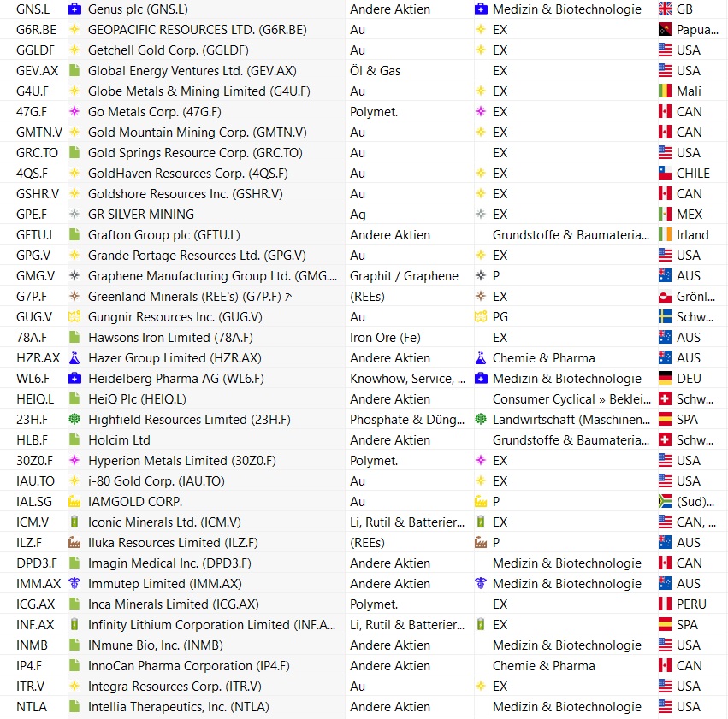This screenshot has height=719, width=728.
Task: Open Holcim Ltd entry
Action: click(x=119, y=439)
